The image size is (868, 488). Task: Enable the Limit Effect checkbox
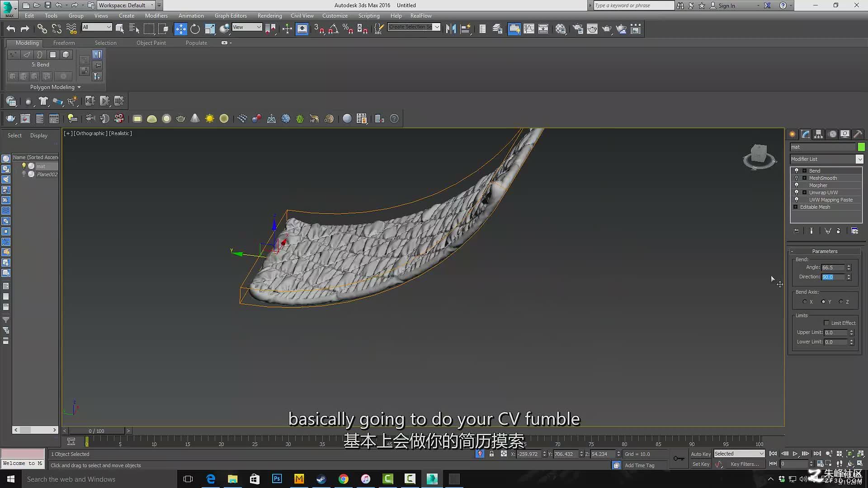point(826,323)
